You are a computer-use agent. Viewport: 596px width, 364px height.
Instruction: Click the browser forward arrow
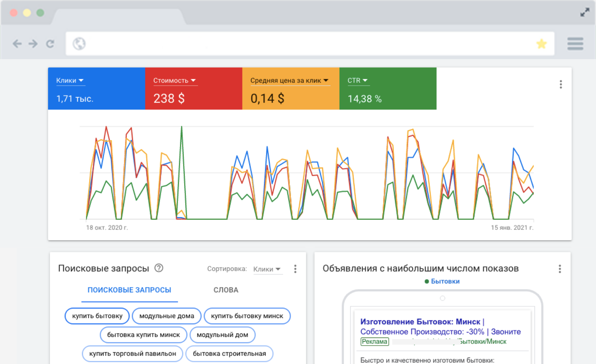(x=33, y=44)
